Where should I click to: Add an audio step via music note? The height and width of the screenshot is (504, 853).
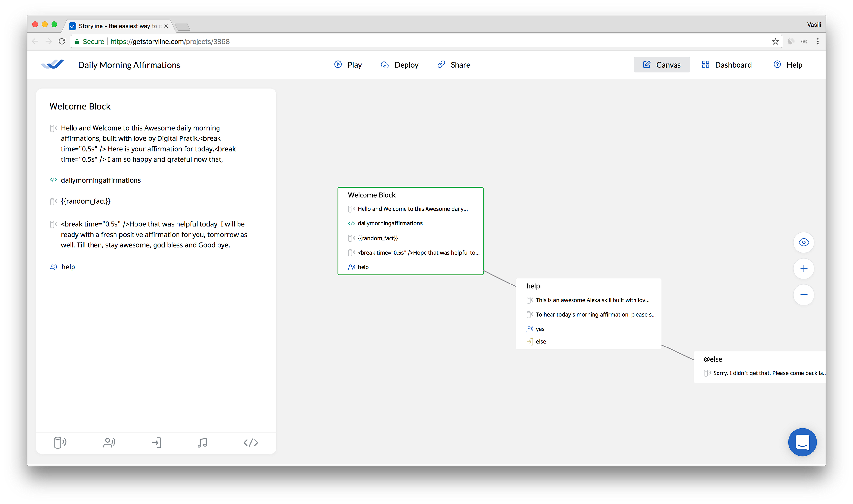pos(202,443)
